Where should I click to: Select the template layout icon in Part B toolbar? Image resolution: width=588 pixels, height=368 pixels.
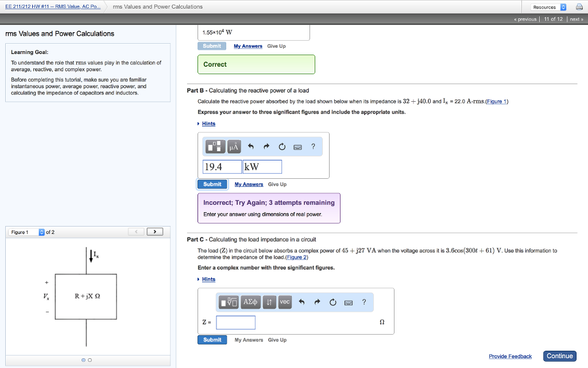[215, 146]
